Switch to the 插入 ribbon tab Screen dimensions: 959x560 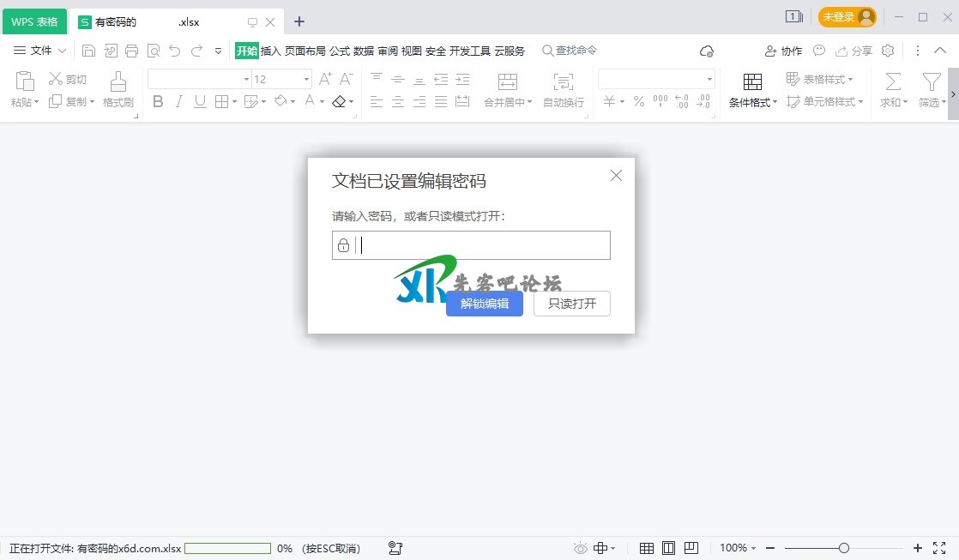(x=271, y=51)
